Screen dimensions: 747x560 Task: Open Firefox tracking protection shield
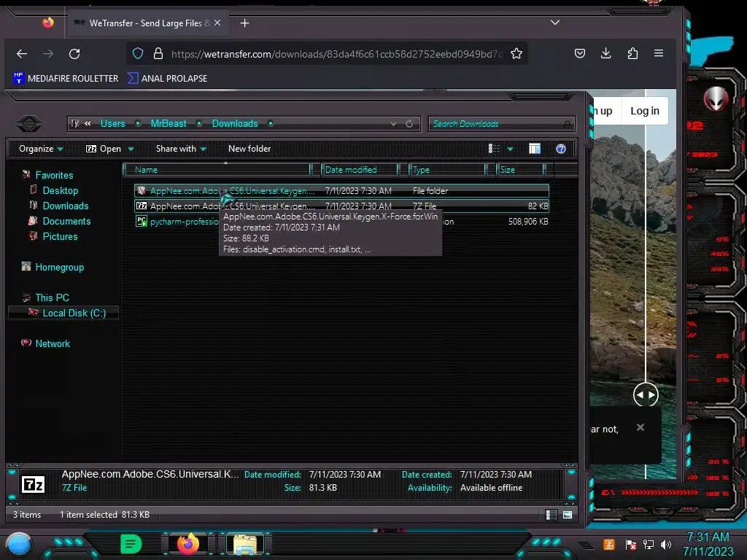click(x=138, y=53)
